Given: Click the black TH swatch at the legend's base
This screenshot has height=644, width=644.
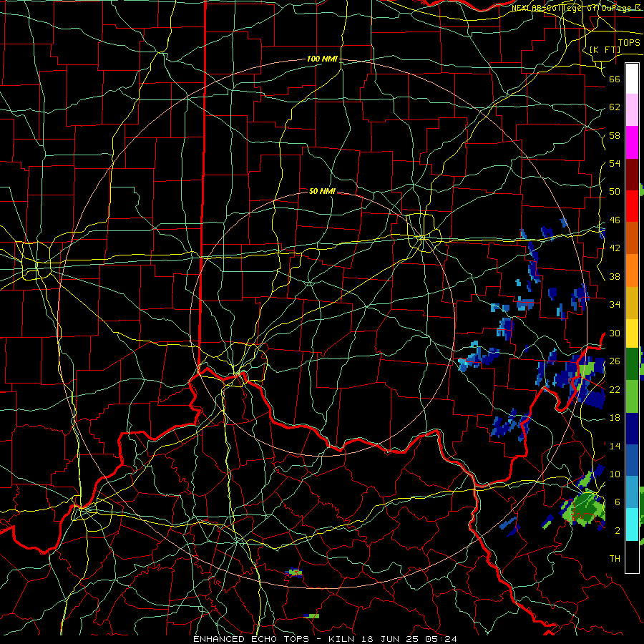Looking at the screenshot, I should tap(632, 557).
